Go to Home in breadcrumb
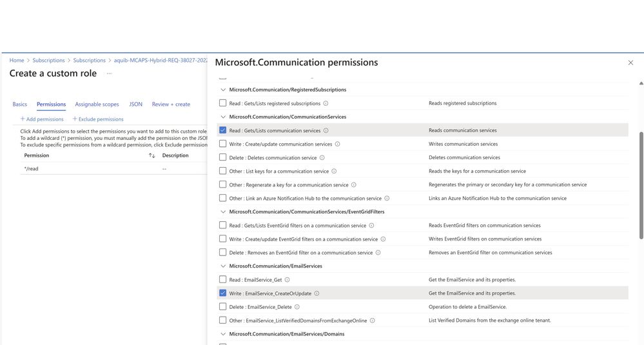The width and height of the screenshot is (644, 345). click(17, 61)
